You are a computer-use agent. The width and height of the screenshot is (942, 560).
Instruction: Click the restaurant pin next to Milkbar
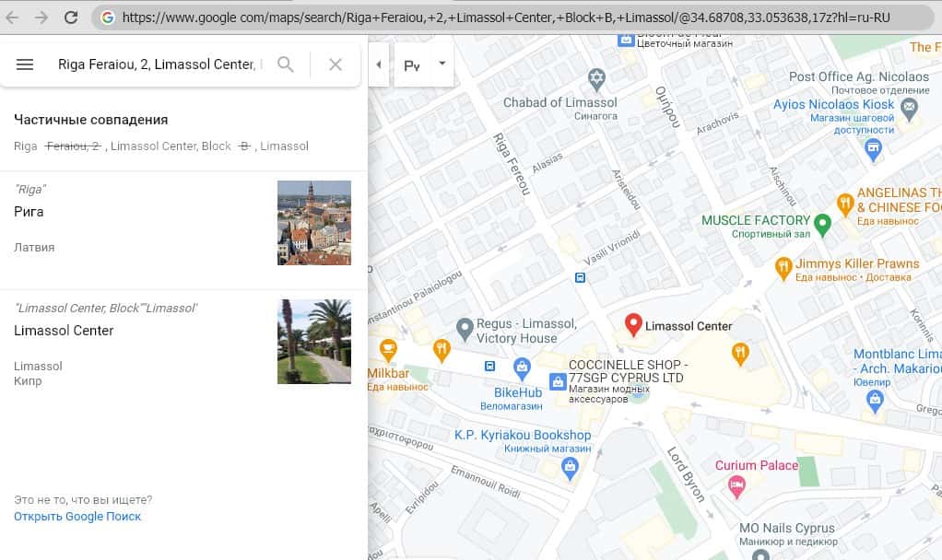click(x=442, y=351)
